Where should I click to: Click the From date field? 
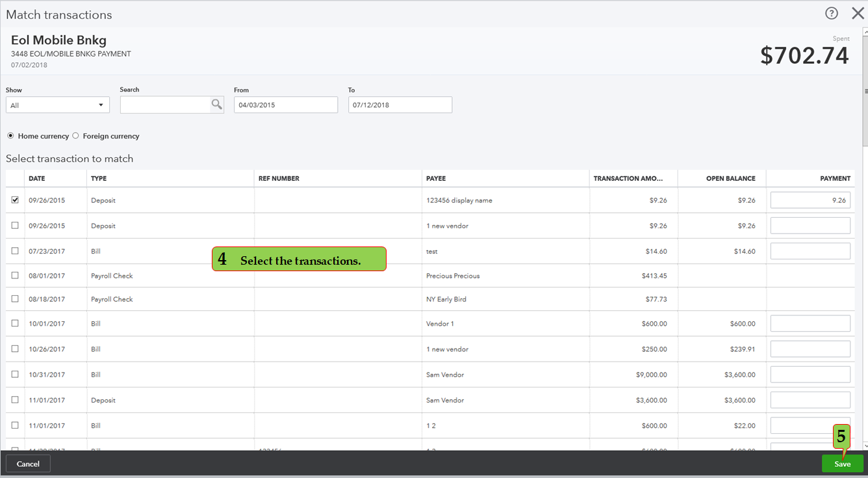click(x=285, y=104)
